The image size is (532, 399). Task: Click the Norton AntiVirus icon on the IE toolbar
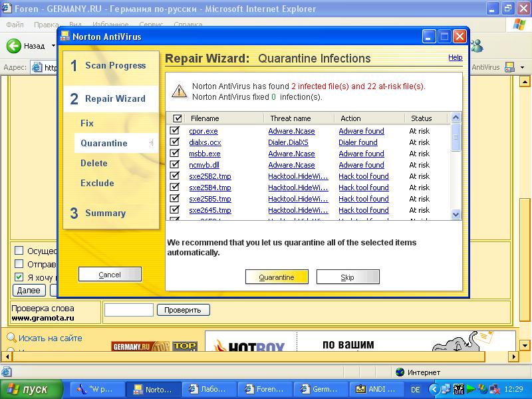[509, 67]
